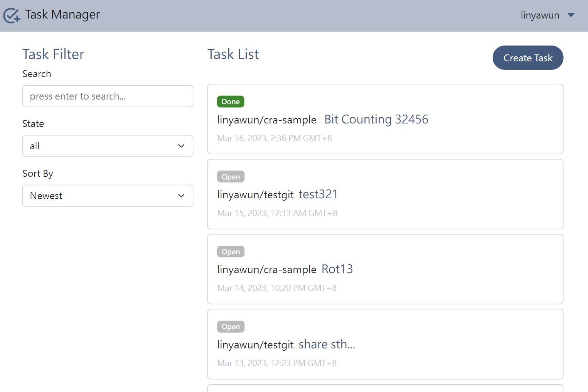Click linyawun/cra-sample repo beside Rot13
The width and height of the screenshot is (588, 392).
(266, 270)
